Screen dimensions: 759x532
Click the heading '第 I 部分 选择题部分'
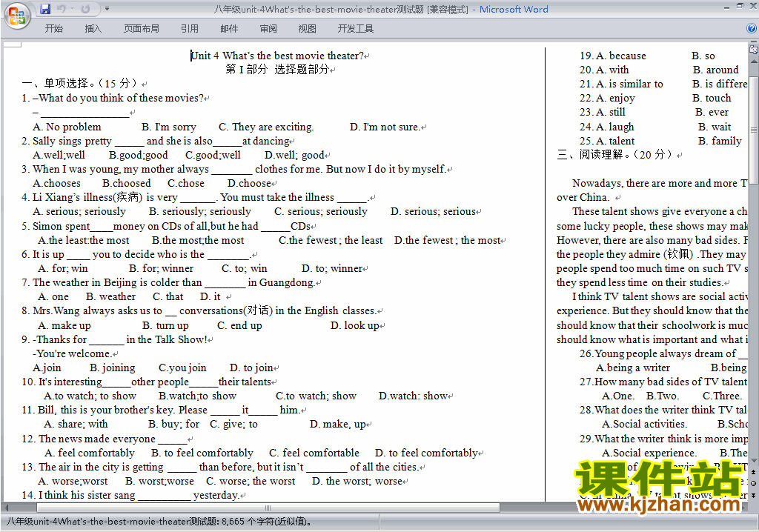pyautogui.click(x=277, y=69)
